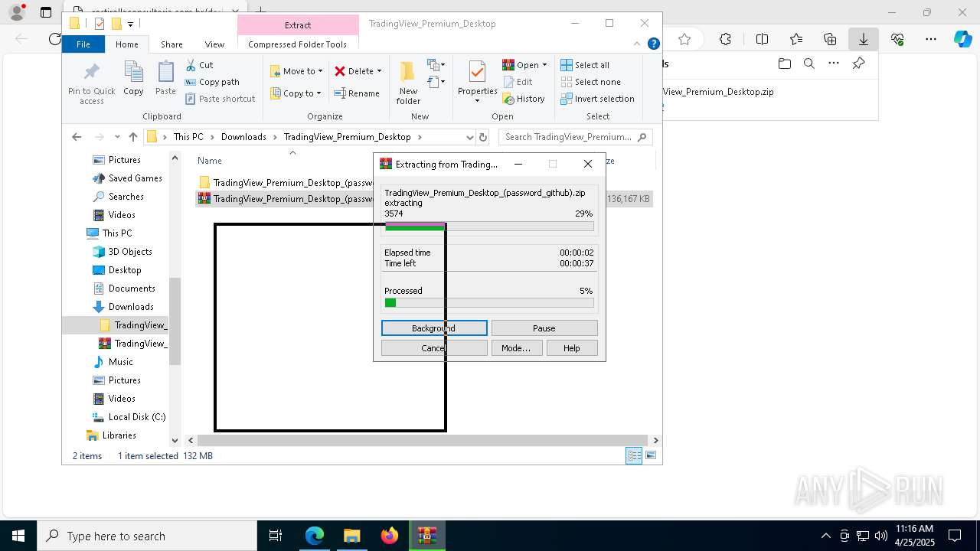Open Properties dropdown arrow

coord(477,101)
